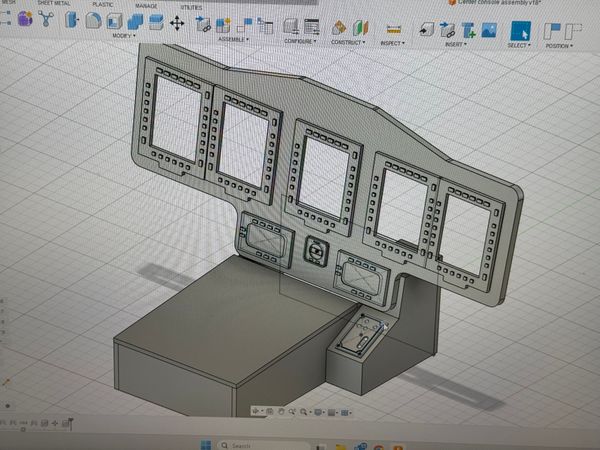Viewport: 600px width, 450px height.
Task: Click the Insert Derive icon
Action: 426,29
